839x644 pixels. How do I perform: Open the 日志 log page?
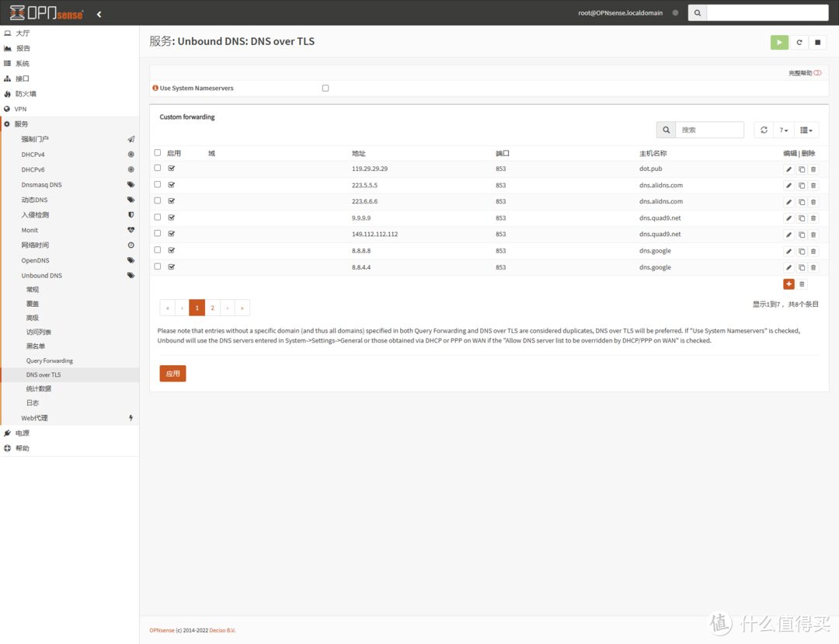click(32, 402)
